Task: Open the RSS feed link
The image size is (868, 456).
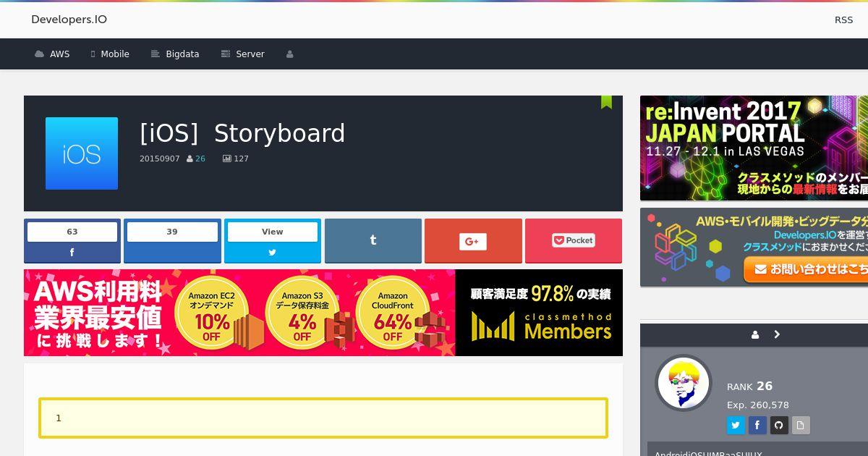Action: (843, 20)
